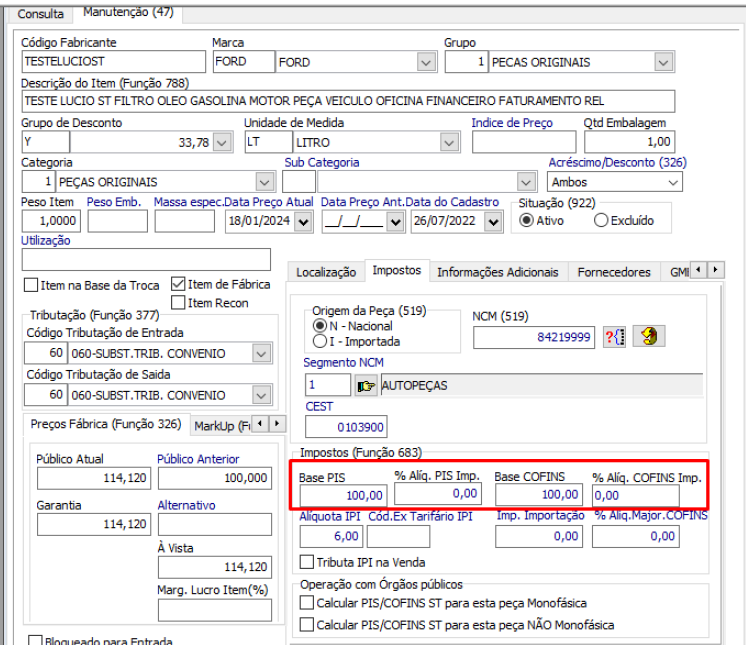Open the Fornecedores tab
The width and height of the screenshot is (746, 645).
(x=614, y=272)
